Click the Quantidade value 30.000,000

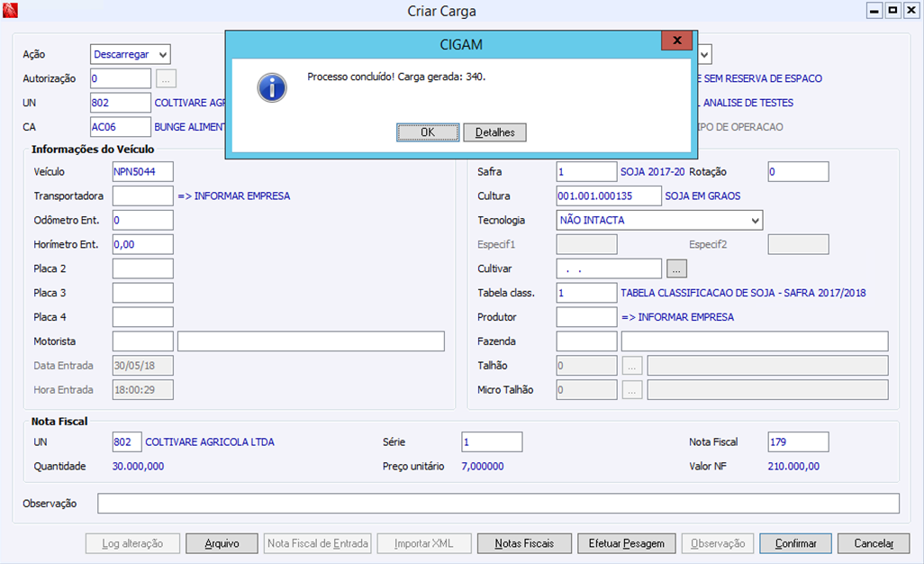point(138,466)
